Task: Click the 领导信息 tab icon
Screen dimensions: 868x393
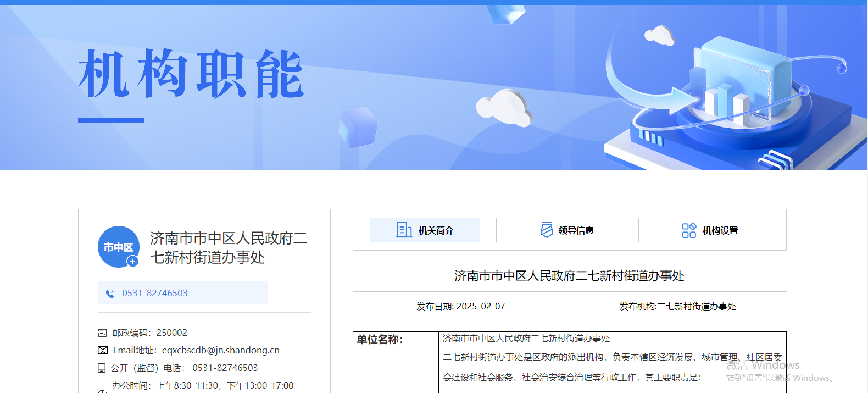Action: (547, 230)
